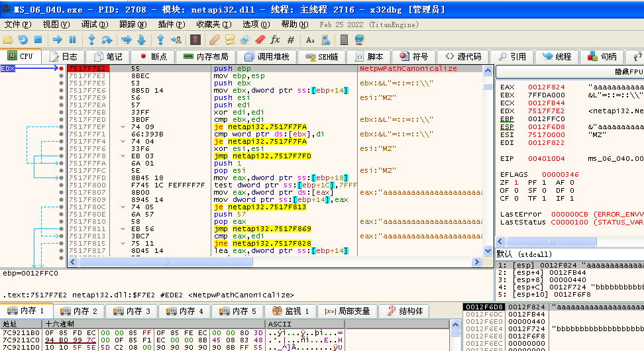The height and width of the screenshot is (351, 644).
Task: Click the Step Over icon
Action: coord(106,40)
